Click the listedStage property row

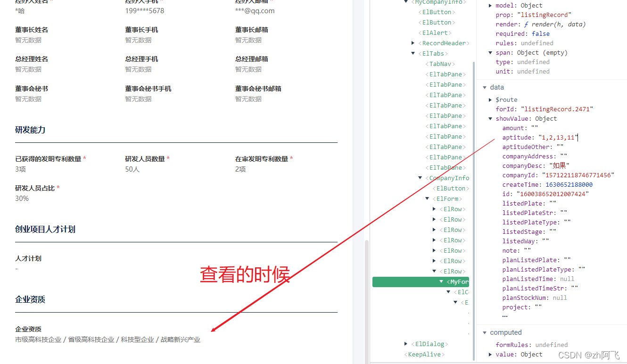tap(529, 232)
